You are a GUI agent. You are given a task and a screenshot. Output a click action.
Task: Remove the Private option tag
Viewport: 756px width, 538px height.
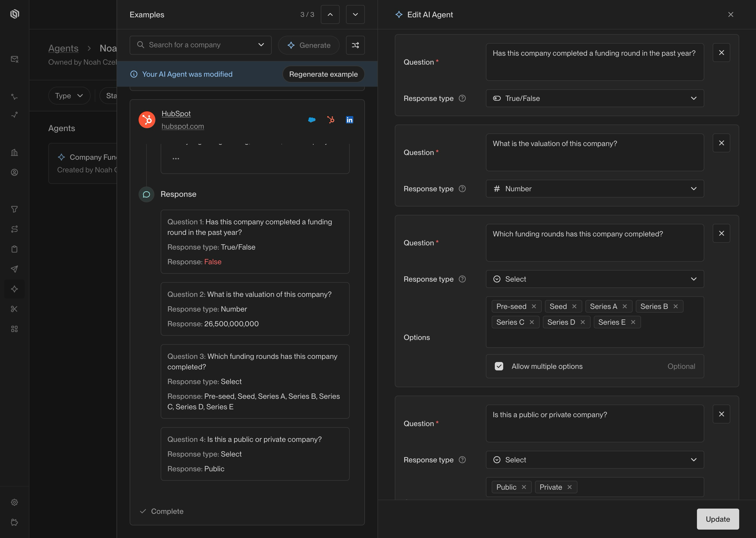569,487
